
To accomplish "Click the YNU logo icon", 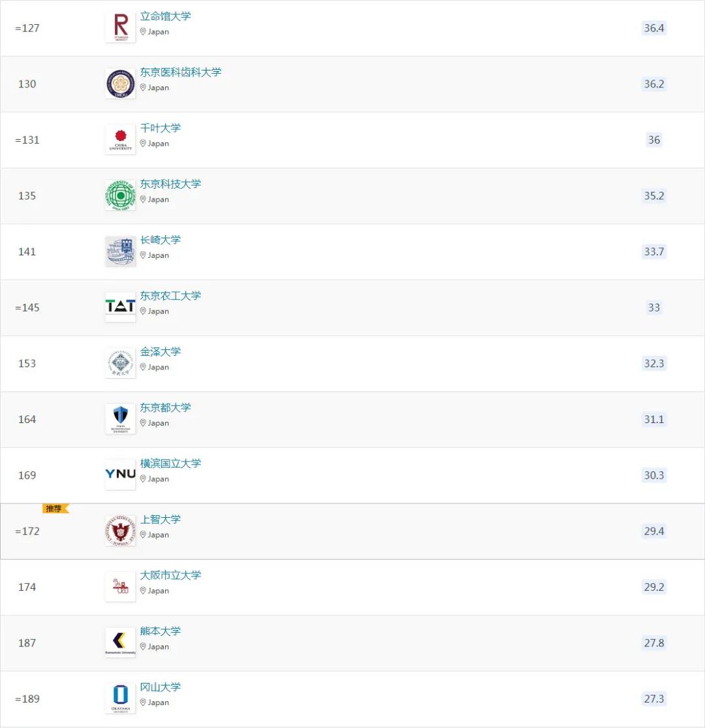I will tap(120, 475).
